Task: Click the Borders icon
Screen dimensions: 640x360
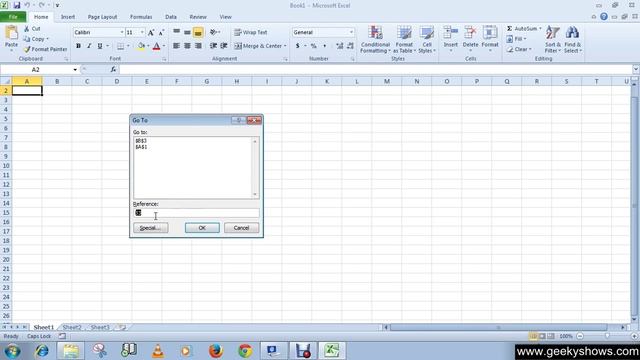Action: tap(120, 46)
